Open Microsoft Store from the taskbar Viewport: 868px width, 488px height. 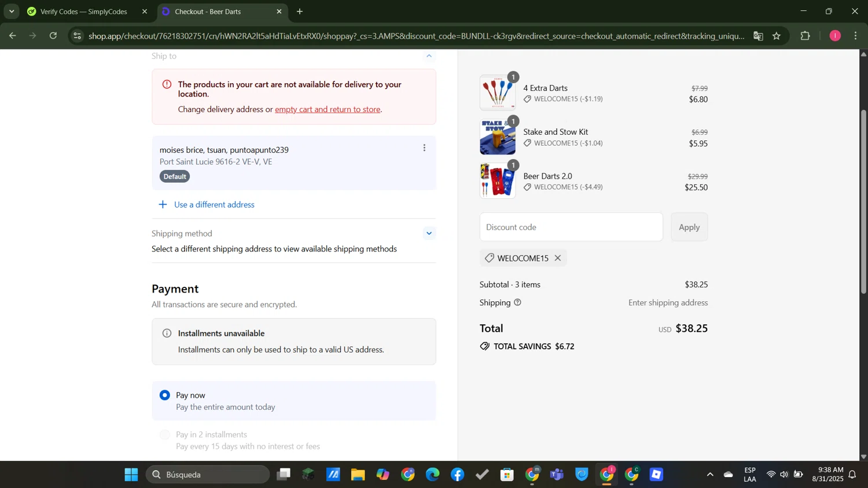click(x=507, y=475)
